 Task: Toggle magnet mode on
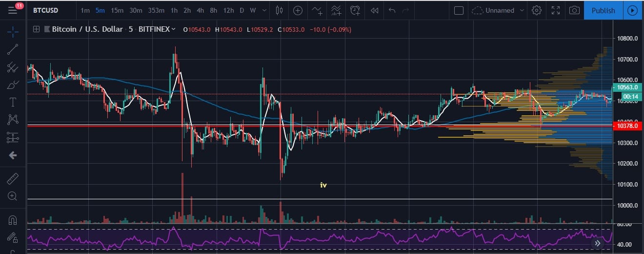coord(13,220)
